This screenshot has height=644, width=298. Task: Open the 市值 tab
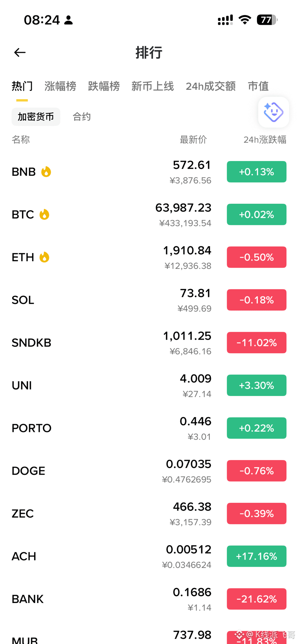coord(258,86)
